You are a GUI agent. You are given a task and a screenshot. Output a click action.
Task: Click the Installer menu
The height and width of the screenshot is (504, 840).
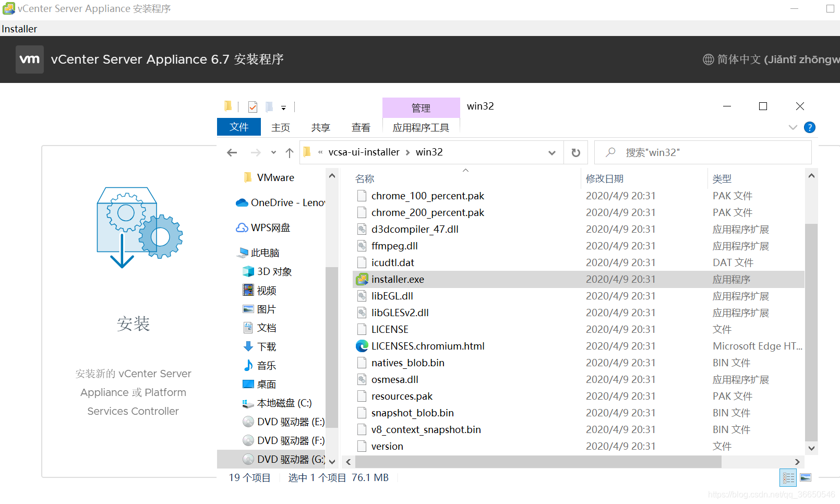click(19, 29)
